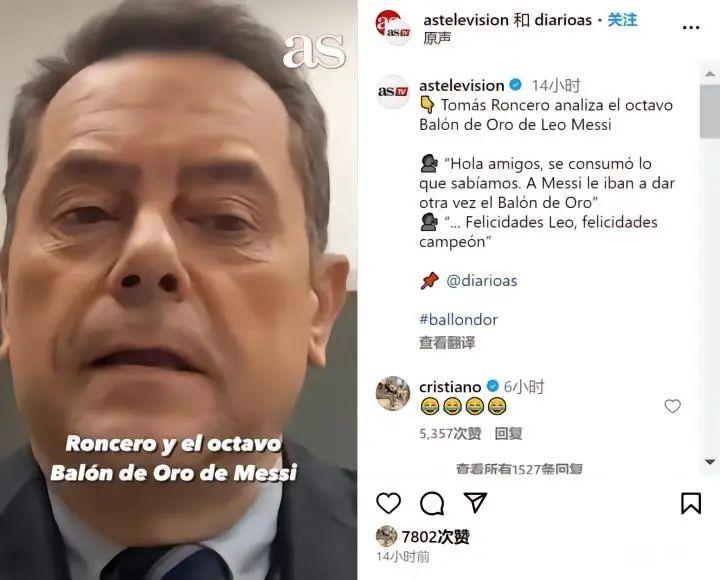Open the @diarioas mention
The image size is (720, 580).
tap(482, 281)
